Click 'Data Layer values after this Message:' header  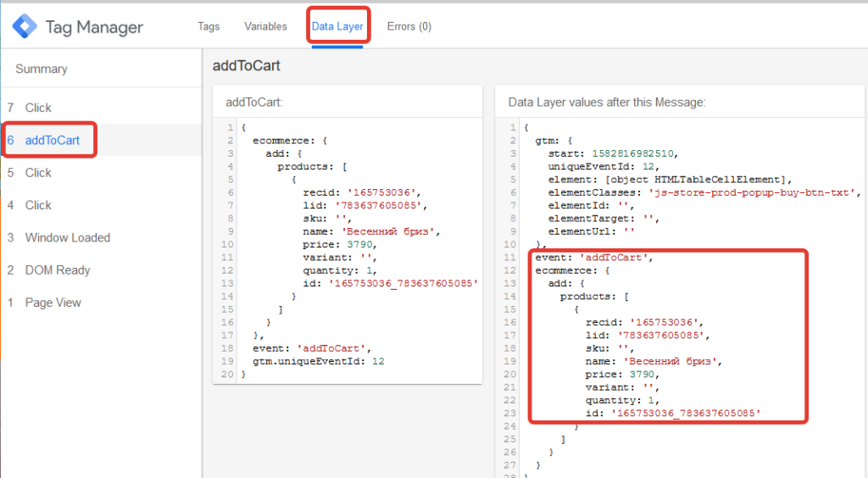607,103
